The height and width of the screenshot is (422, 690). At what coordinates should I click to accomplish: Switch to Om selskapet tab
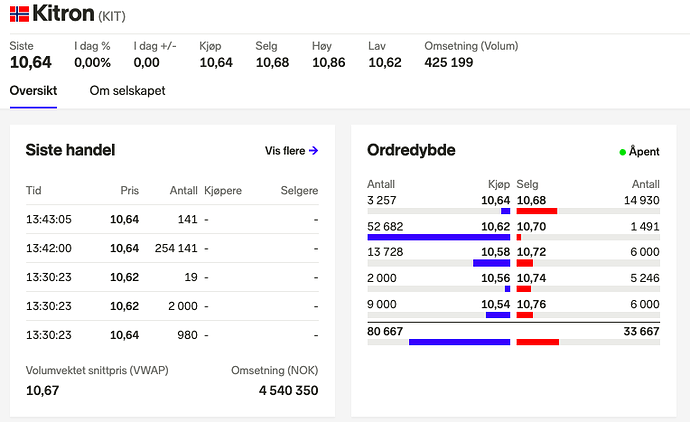click(x=128, y=91)
